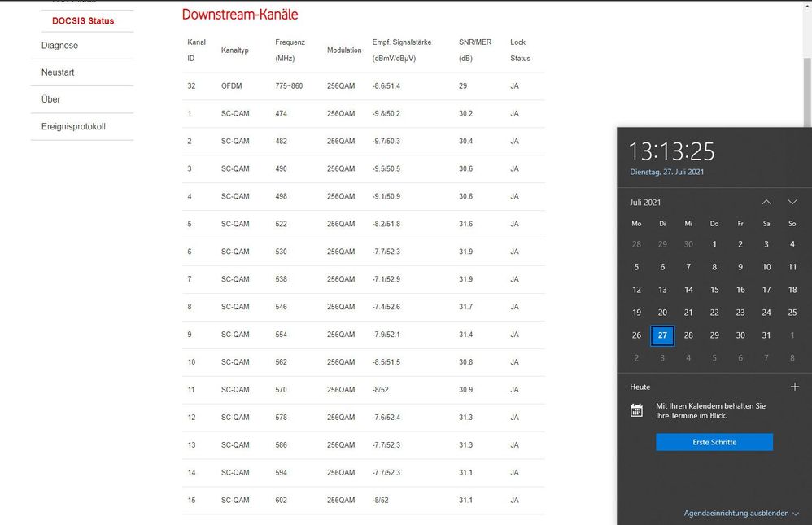Click Lock Status JA in channel 32 row
The image size is (812, 525).
pyautogui.click(x=514, y=86)
